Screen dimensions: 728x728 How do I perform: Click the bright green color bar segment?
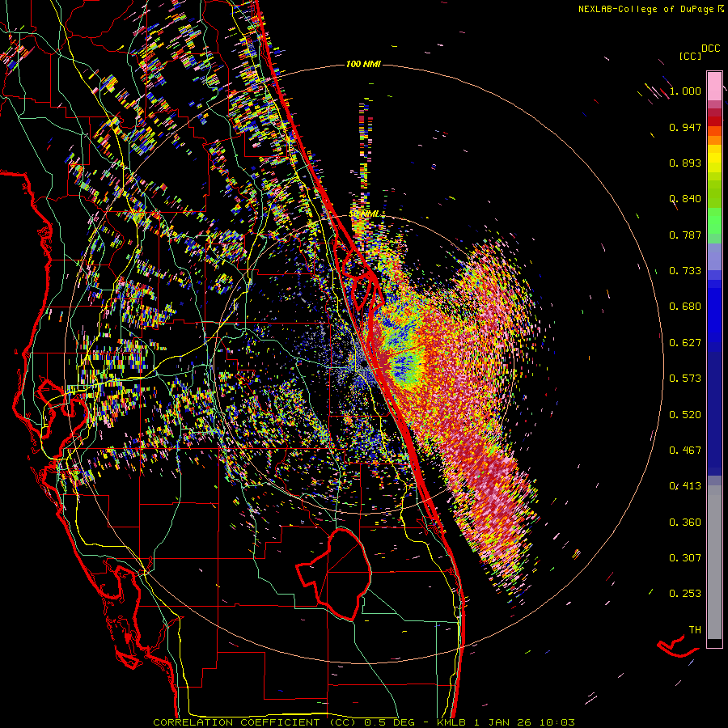[714, 221]
